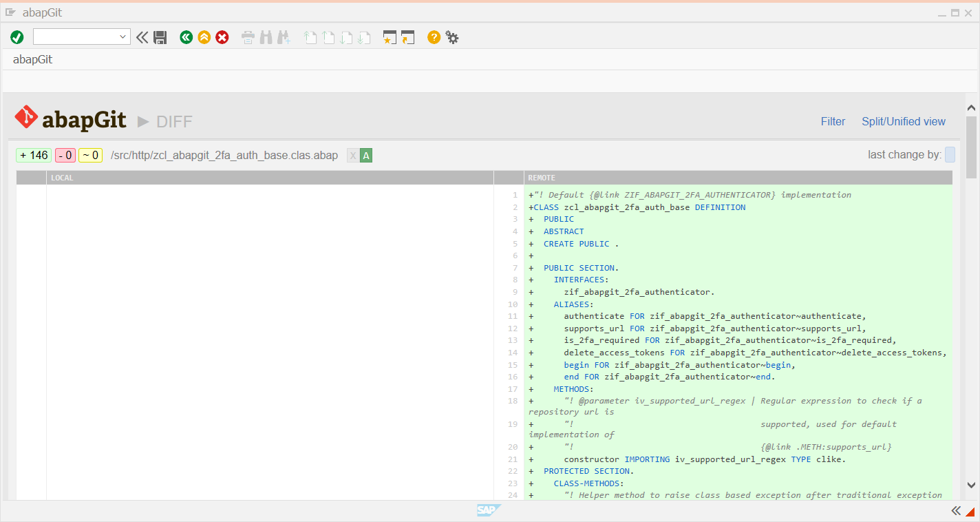
Task: Click the LOCAL column header
Action: click(x=270, y=178)
